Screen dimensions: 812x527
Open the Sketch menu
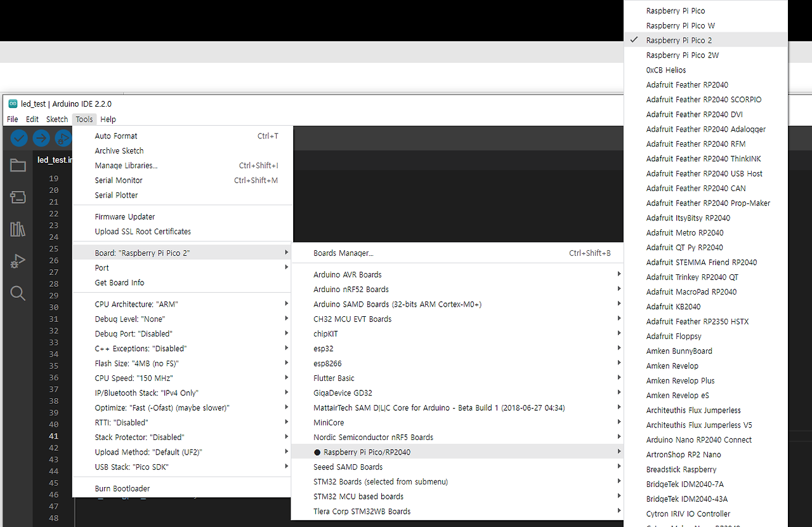click(57, 119)
